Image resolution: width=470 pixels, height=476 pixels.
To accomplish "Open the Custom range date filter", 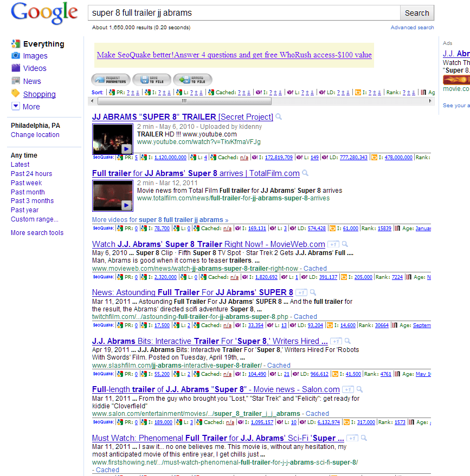I will (x=34, y=219).
